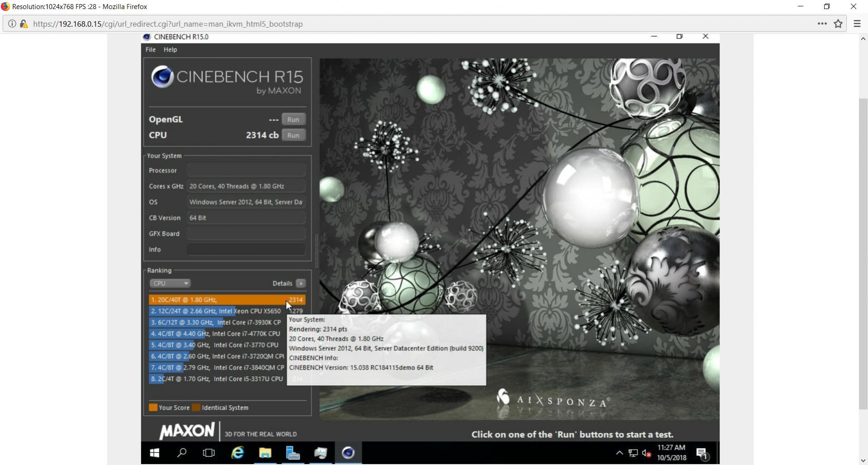868x465 pixels.
Task: Click the Cinebench title bar app icon
Action: pyautogui.click(x=147, y=37)
